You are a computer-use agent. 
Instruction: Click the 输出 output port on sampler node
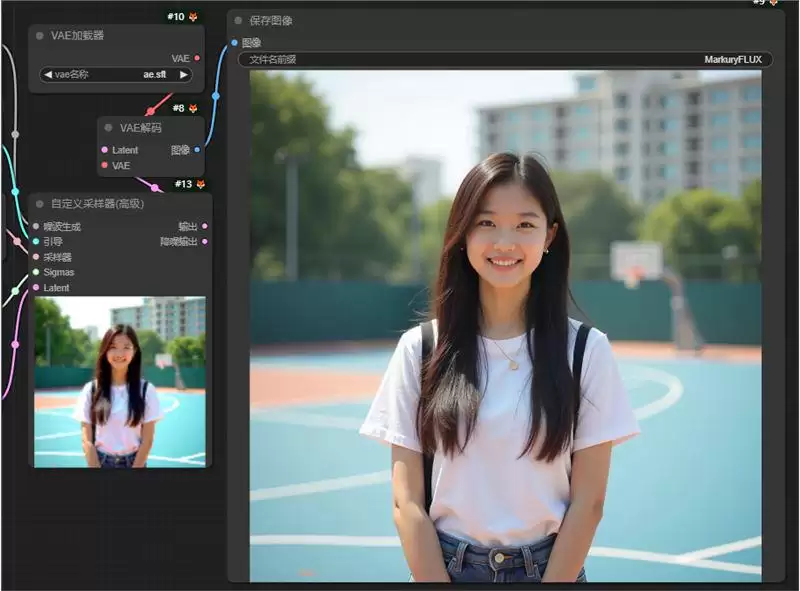click(205, 226)
